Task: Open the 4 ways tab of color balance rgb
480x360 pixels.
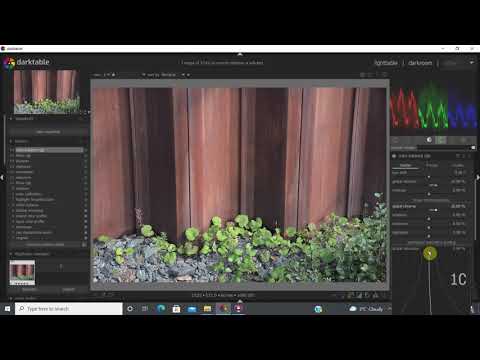Action: pos(432,165)
